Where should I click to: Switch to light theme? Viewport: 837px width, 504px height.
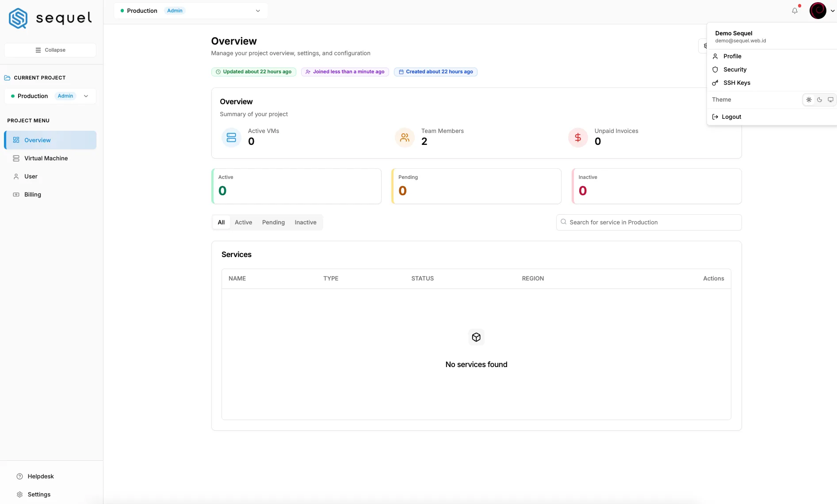[809, 100]
